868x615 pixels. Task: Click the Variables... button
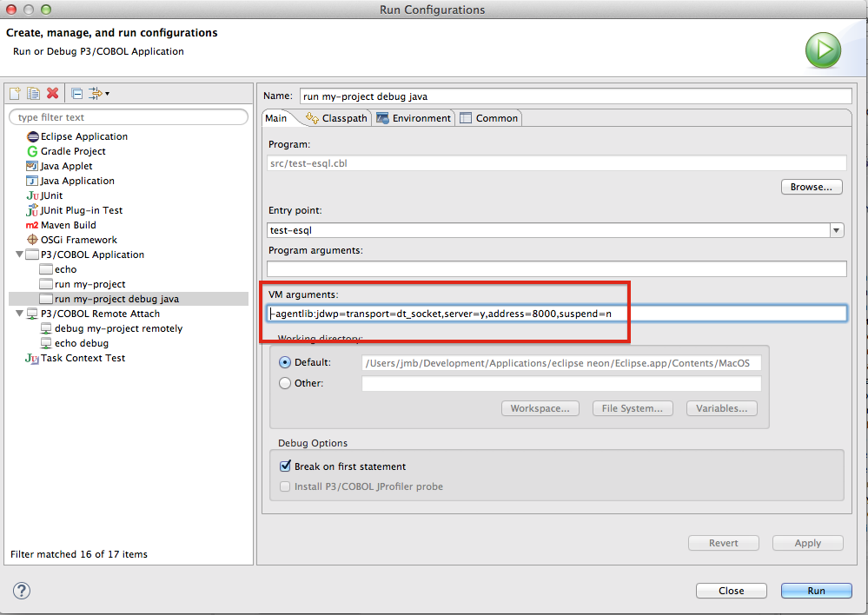click(722, 408)
